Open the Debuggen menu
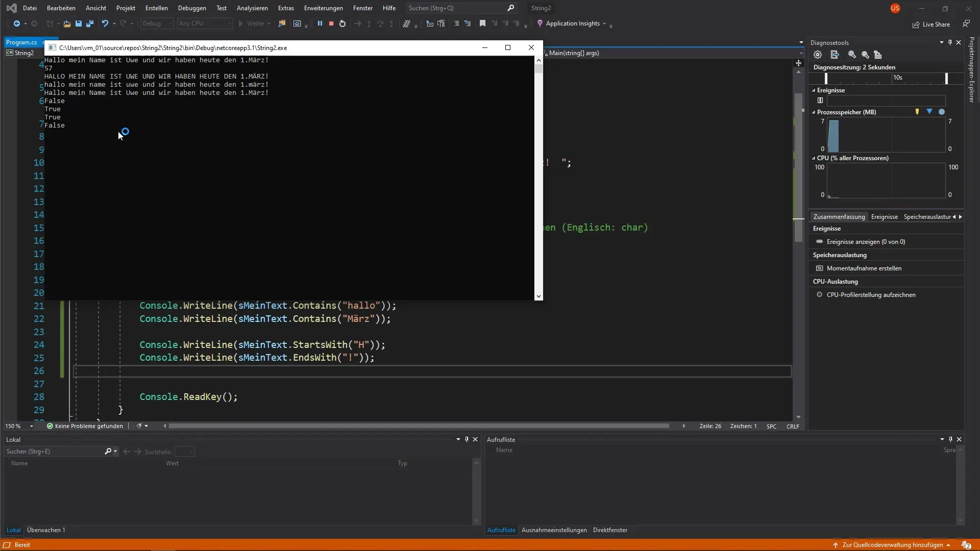980x551 pixels. tap(192, 8)
